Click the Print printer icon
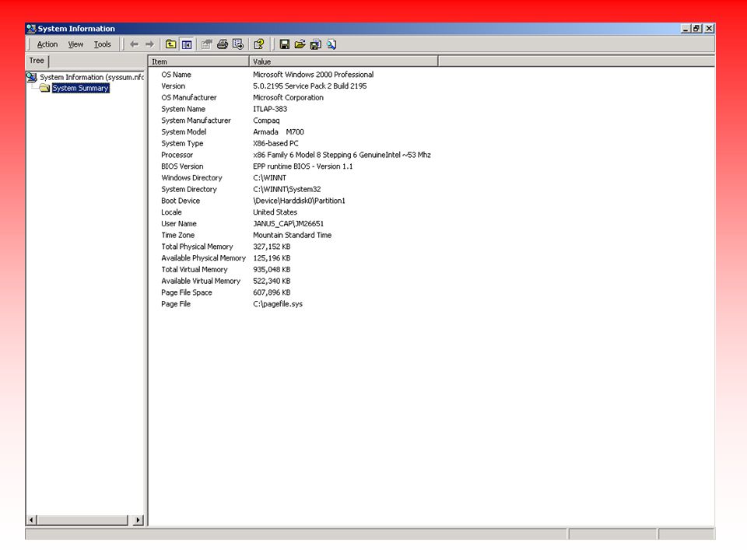 pyautogui.click(x=223, y=44)
